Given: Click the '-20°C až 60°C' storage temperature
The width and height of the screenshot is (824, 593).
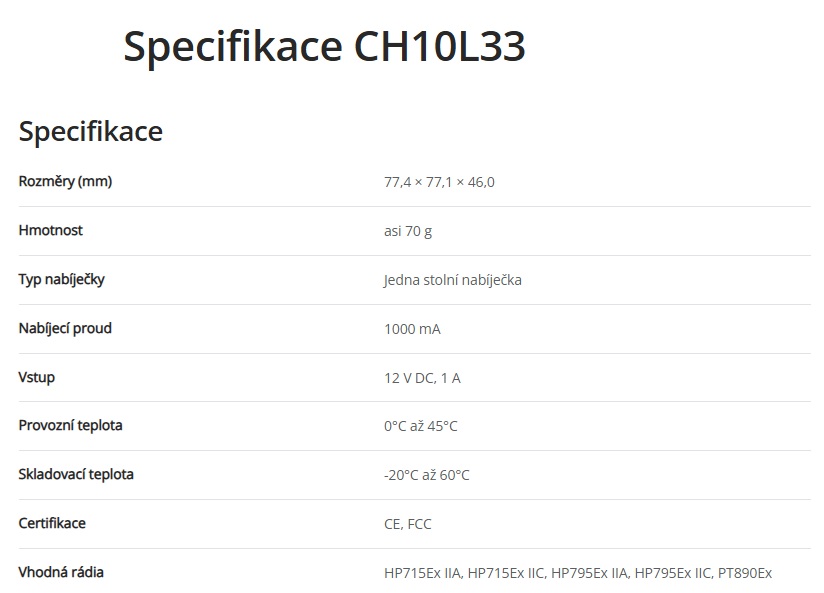Looking at the screenshot, I should click(x=426, y=475).
